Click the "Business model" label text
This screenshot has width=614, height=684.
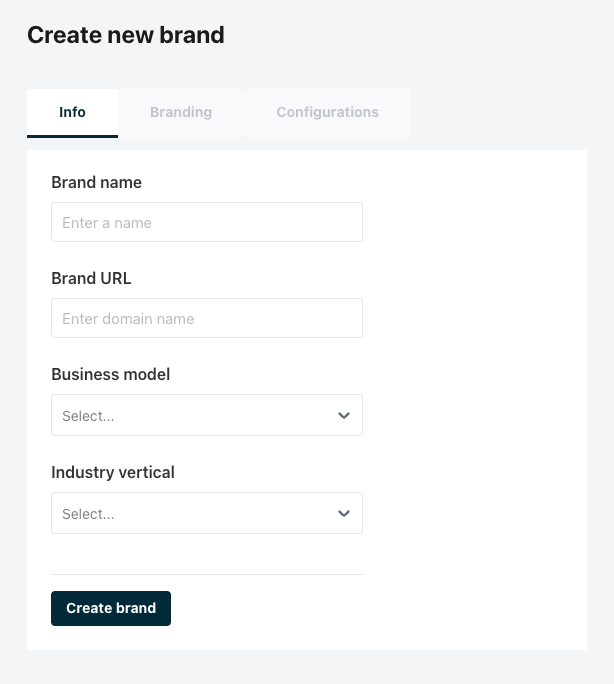point(110,374)
